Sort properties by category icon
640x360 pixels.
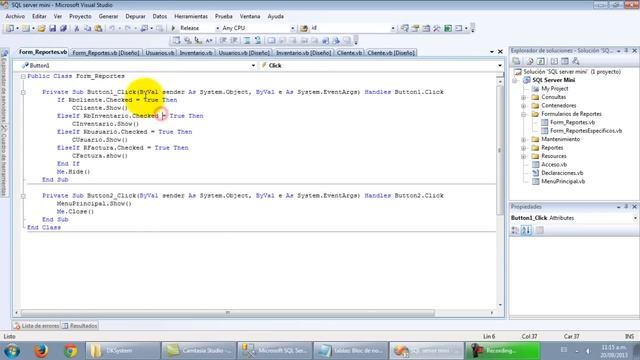pyautogui.click(x=515, y=231)
